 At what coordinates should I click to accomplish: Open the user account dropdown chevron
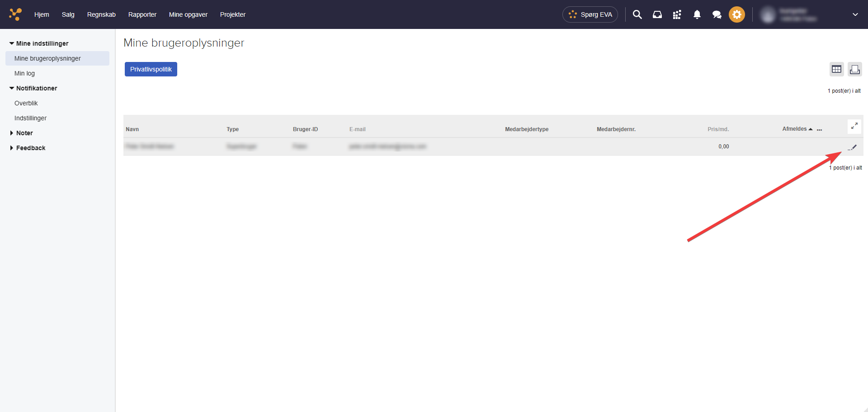[x=855, y=14]
